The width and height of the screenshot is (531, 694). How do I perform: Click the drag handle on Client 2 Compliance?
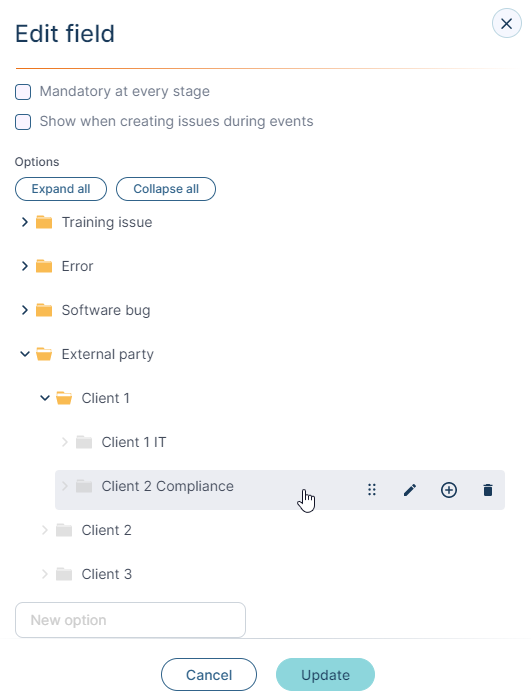pyautogui.click(x=372, y=490)
